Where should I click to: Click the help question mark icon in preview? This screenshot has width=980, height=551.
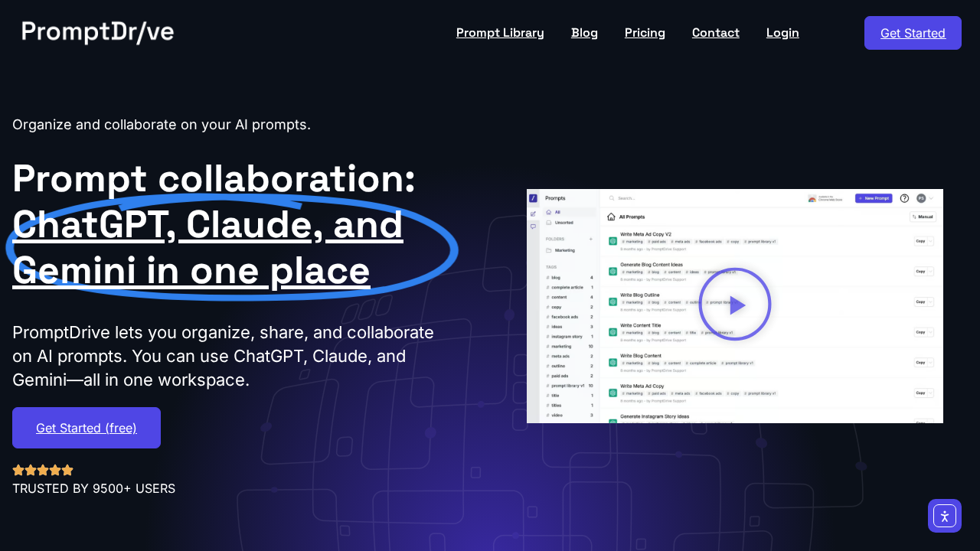(904, 198)
